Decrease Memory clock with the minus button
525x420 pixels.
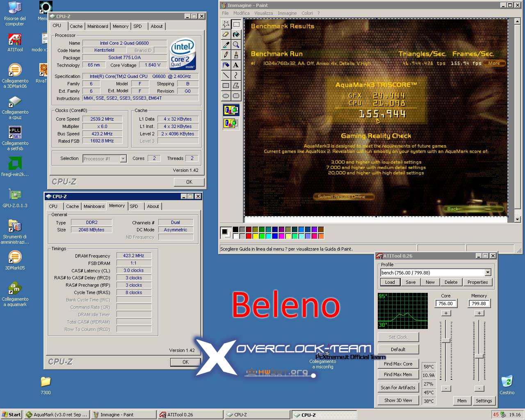[x=479, y=388]
